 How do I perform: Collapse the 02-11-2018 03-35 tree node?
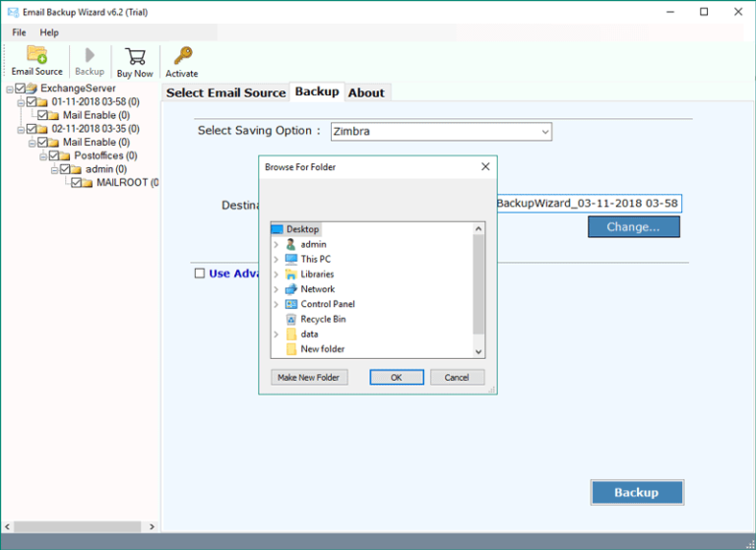point(21,130)
